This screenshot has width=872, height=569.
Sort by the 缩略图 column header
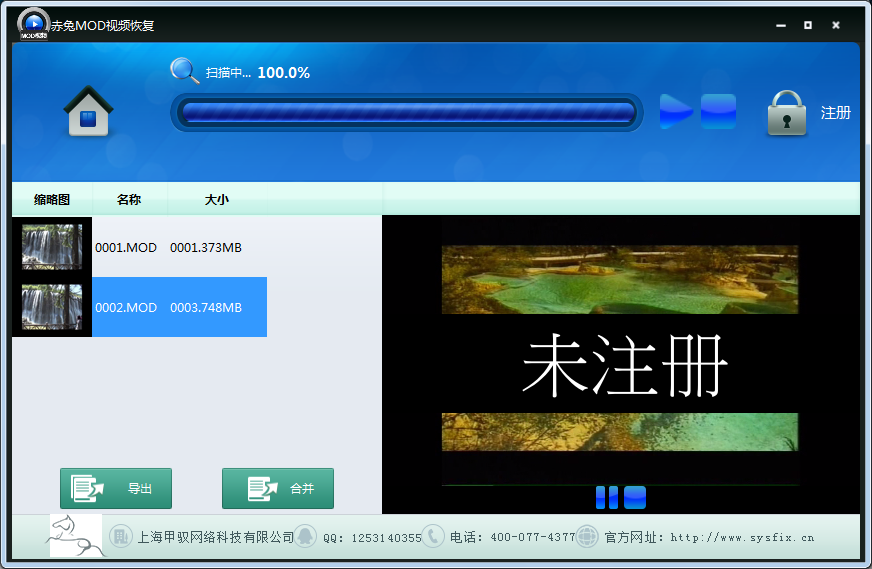coord(52,199)
